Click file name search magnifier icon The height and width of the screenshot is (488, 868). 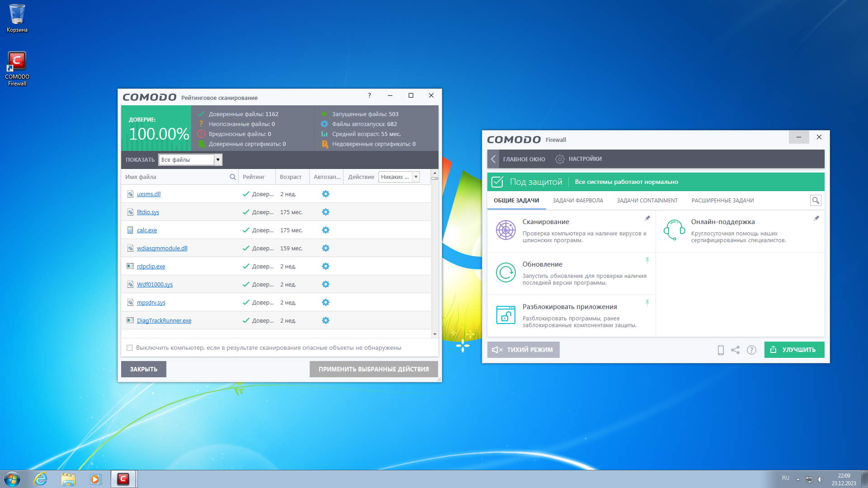tap(232, 177)
